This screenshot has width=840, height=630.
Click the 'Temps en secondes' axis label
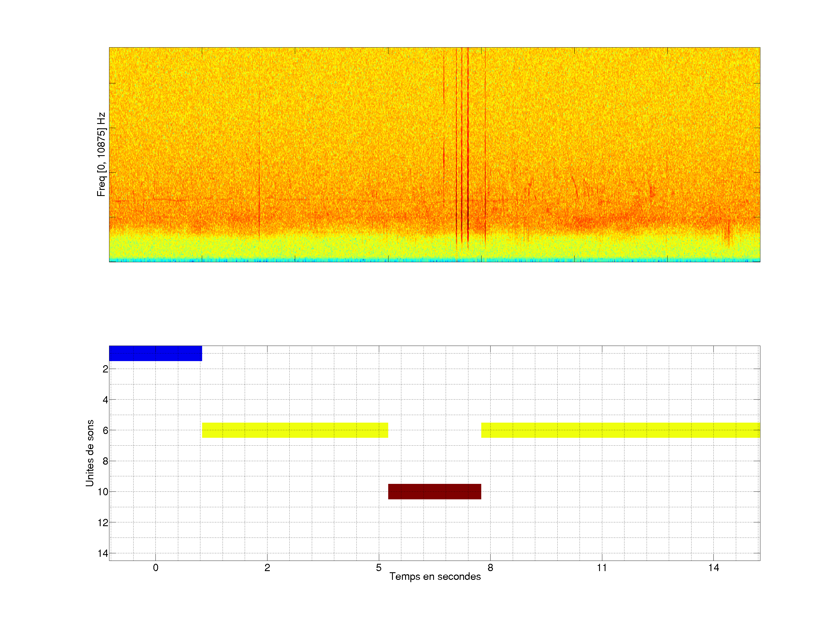(435, 576)
